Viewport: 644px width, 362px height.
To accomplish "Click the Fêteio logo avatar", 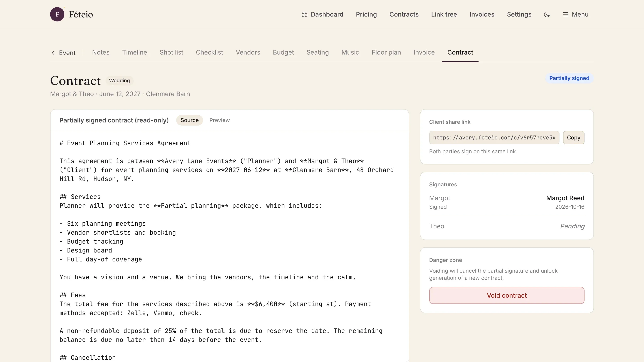I will point(57,14).
